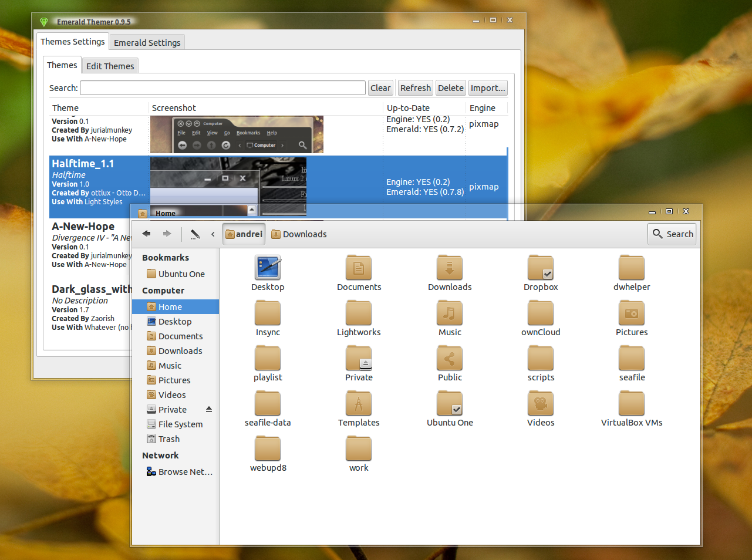Open the Lightworks folder icon
The height and width of the screenshot is (560, 752).
(359, 313)
